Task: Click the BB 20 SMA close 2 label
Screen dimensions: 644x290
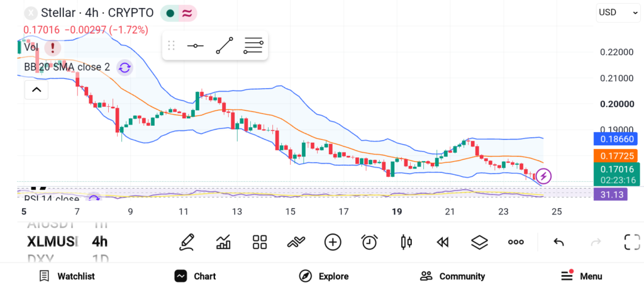Action: click(x=67, y=67)
